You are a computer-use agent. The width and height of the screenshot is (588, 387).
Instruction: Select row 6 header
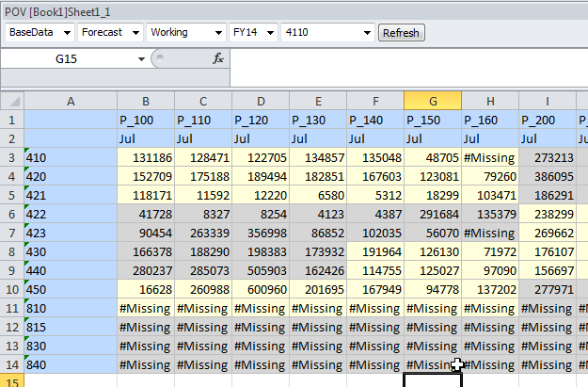point(12,214)
